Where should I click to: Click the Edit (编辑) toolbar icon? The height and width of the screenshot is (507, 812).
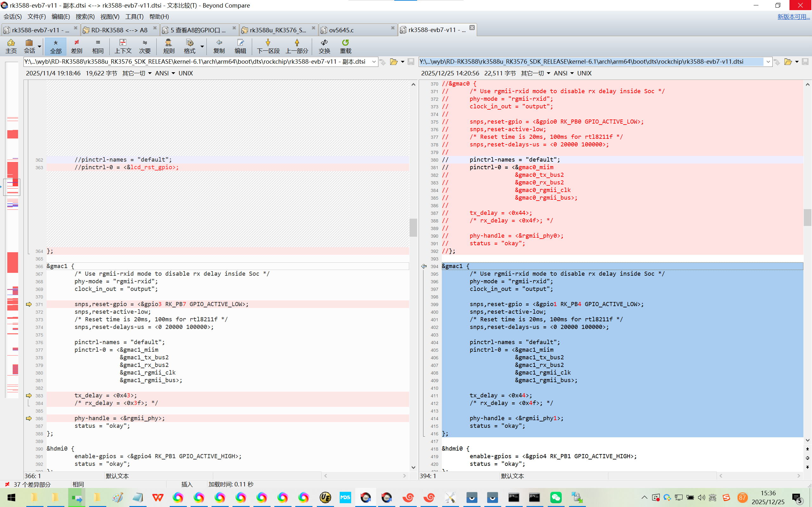pos(240,46)
